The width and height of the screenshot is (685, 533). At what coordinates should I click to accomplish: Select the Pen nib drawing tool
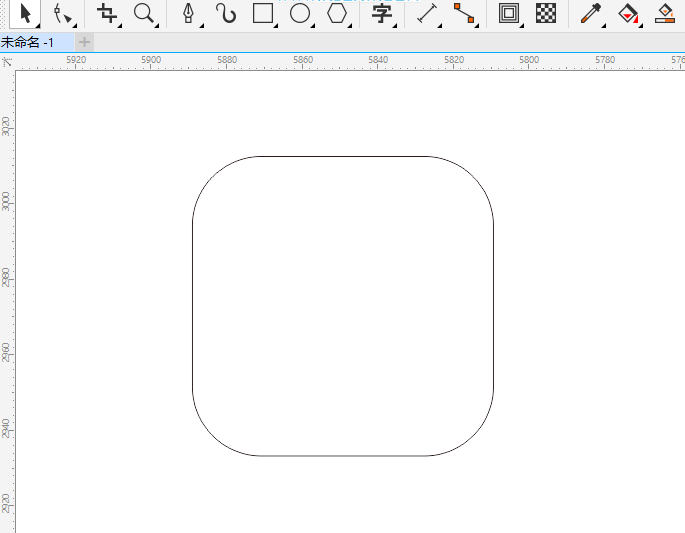(x=189, y=13)
